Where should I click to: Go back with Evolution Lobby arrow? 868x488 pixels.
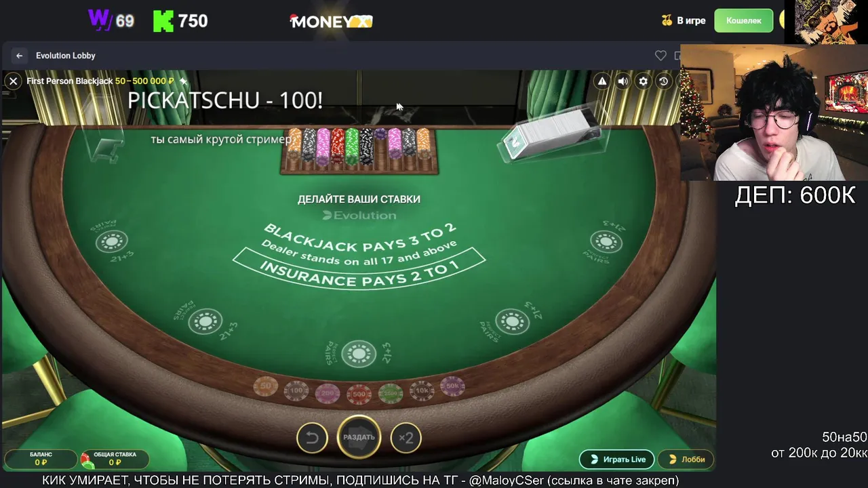(20, 56)
